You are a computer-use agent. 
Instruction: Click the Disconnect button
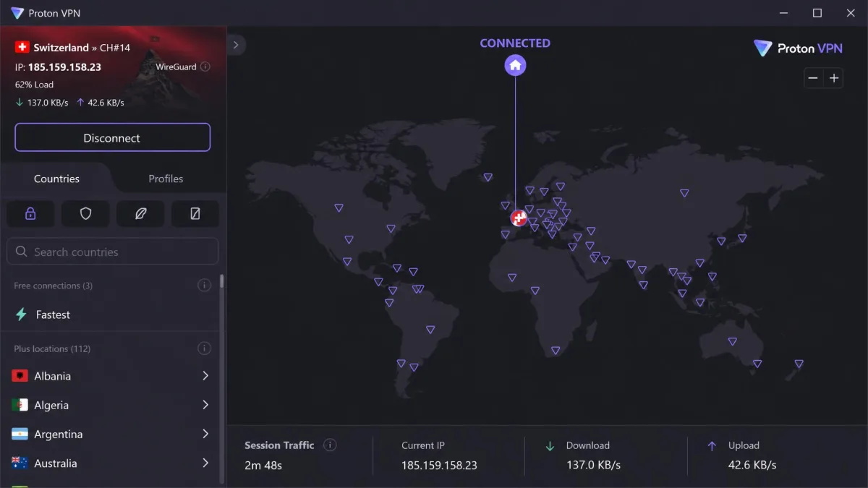coord(112,137)
